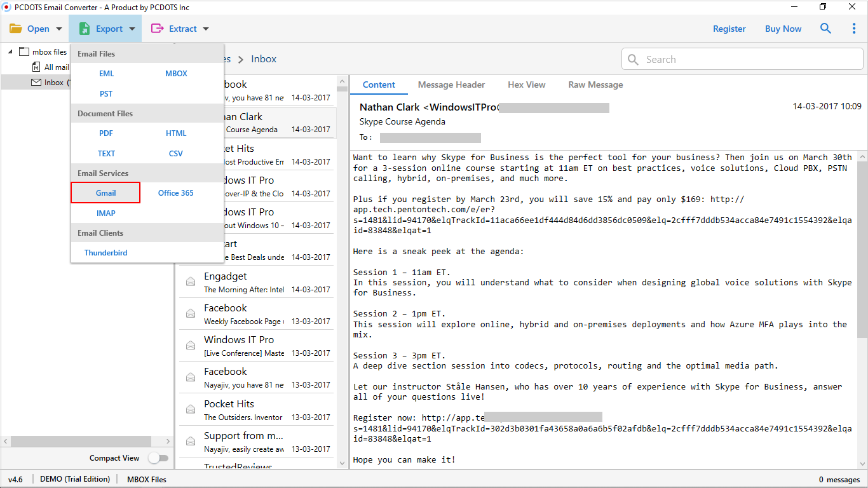Choose PDF export format
Viewport: 868px width, 488px height.
(106, 133)
